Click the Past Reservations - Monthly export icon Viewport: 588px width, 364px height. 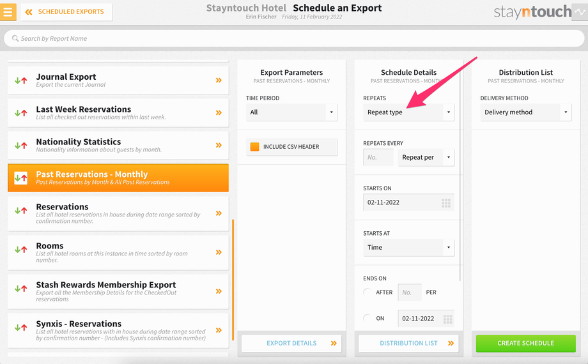(21, 178)
